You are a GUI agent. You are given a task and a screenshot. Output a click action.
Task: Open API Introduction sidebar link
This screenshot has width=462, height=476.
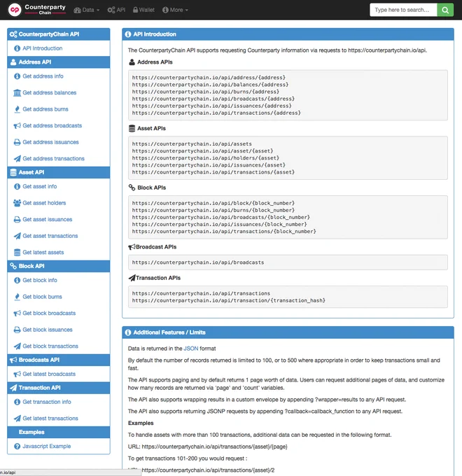(43, 48)
